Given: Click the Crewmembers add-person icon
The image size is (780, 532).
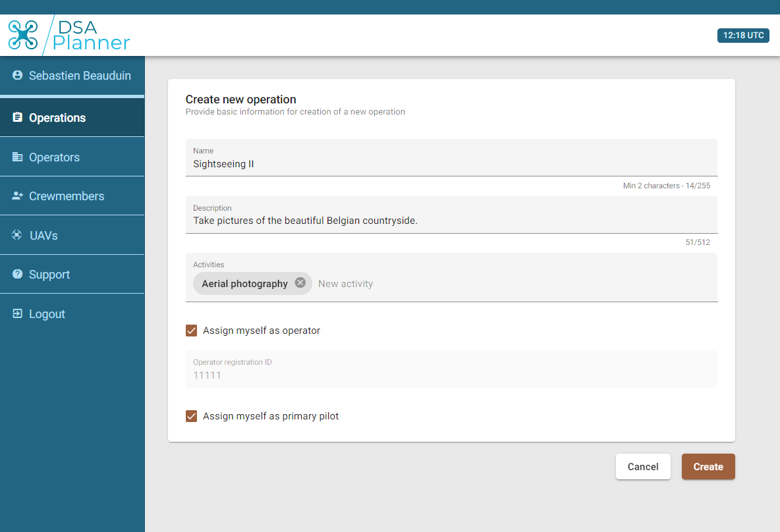Looking at the screenshot, I should (17, 196).
